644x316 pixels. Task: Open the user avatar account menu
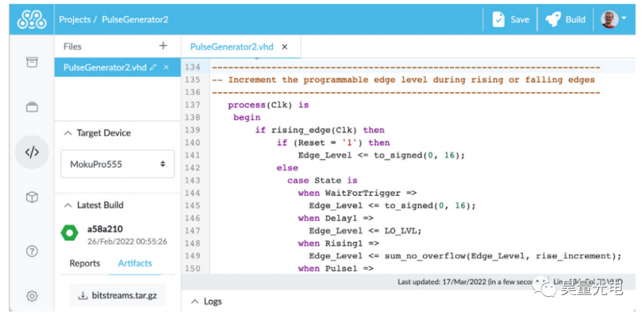pos(614,19)
